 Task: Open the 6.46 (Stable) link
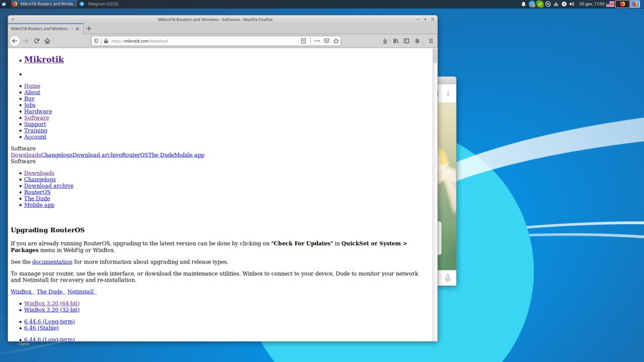coord(41,328)
